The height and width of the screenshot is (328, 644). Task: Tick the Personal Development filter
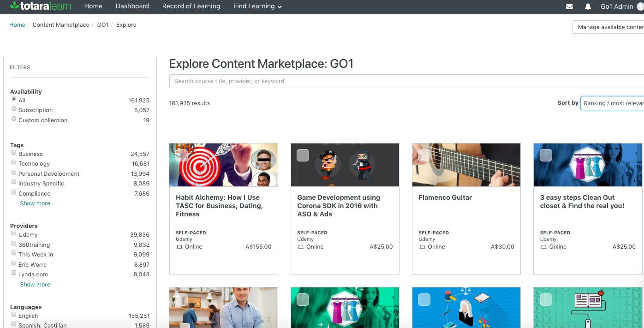(14, 173)
